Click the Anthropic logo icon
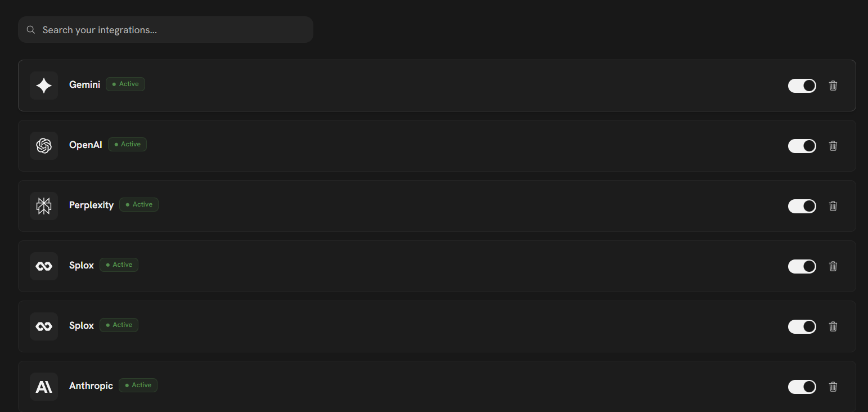 tap(44, 387)
